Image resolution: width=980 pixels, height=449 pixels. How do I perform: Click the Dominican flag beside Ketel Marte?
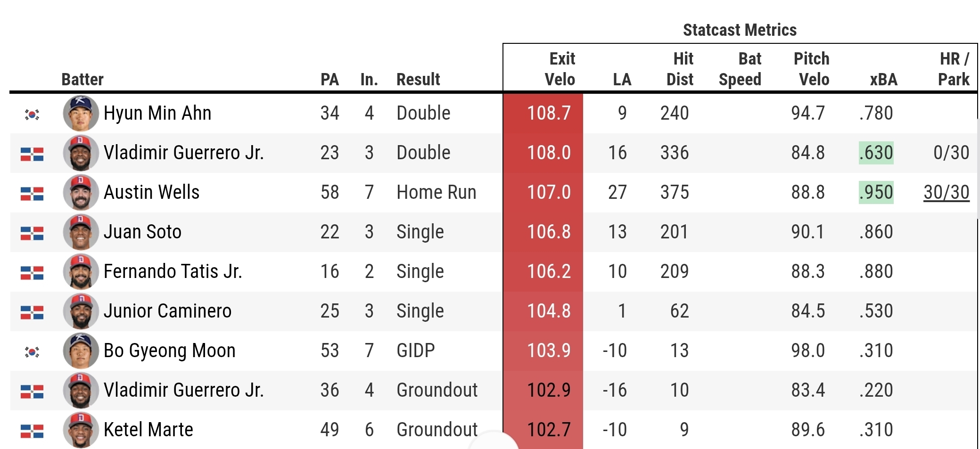pyautogui.click(x=32, y=431)
